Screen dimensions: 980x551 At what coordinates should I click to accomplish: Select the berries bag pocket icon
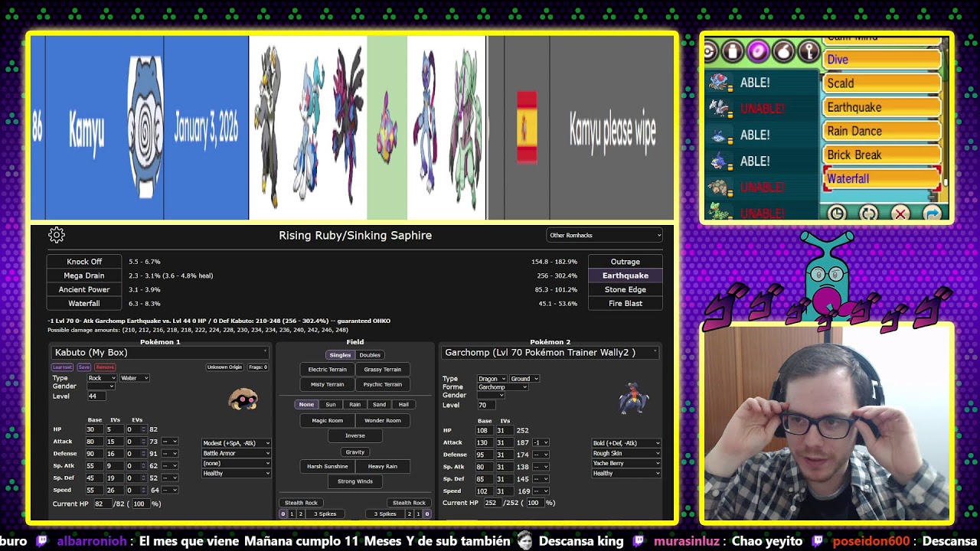coord(783,51)
